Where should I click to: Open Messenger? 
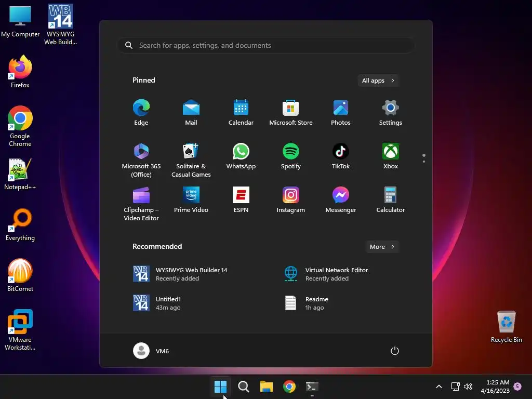point(341,200)
